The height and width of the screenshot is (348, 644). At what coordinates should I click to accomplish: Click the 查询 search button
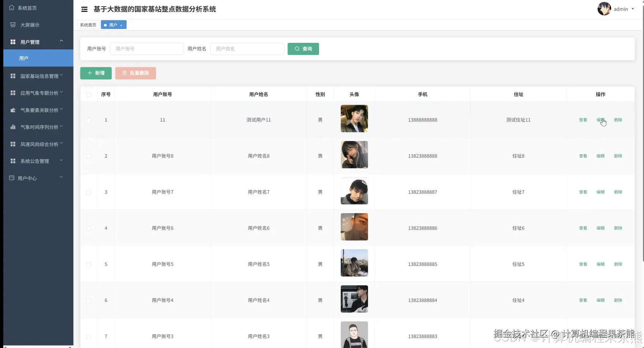[303, 49]
